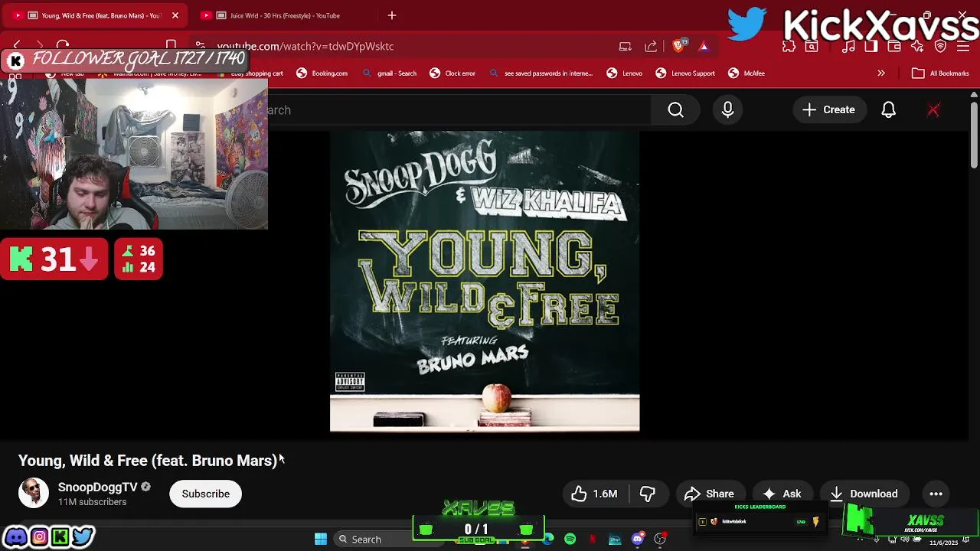The image size is (980, 551).
Task: Click the Share button under video
Action: coord(709,494)
